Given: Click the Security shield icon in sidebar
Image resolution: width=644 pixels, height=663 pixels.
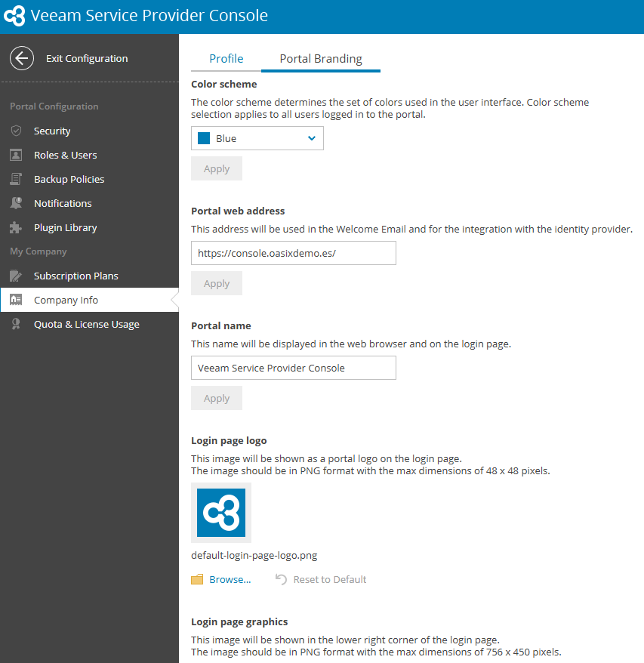Looking at the screenshot, I should point(16,131).
